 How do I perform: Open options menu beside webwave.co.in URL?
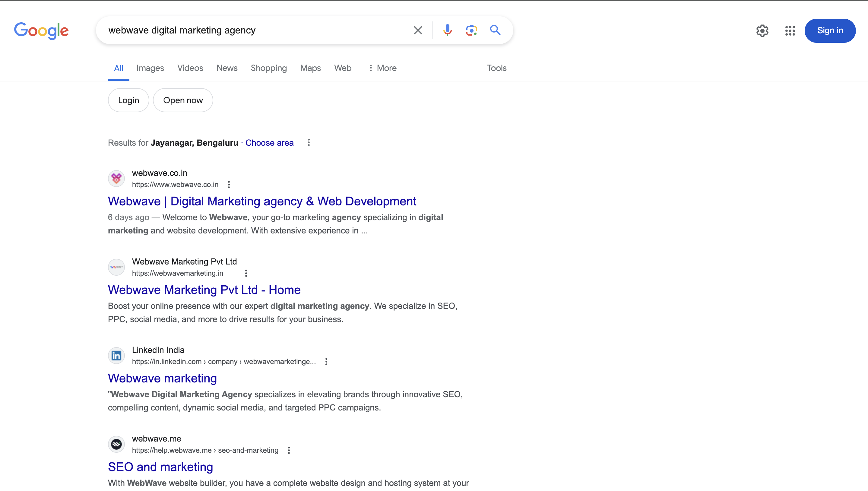(x=229, y=185)
